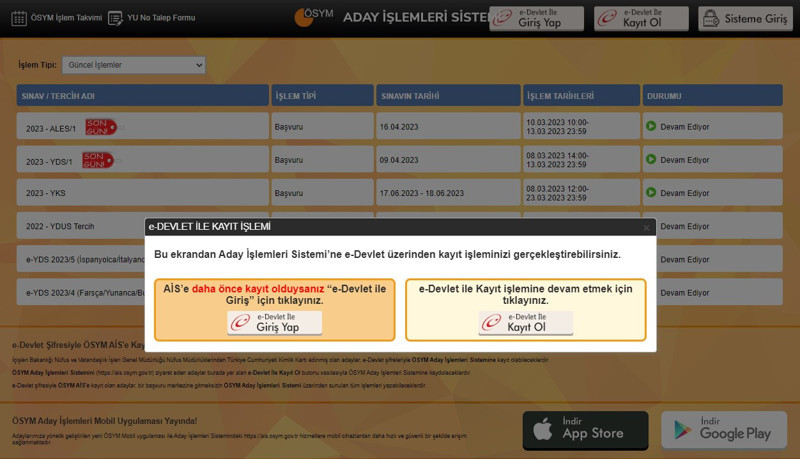Open the 2022 - YDUS Tercih row
The width and height of the screenshot is (800, 459).
coord(62,226)
